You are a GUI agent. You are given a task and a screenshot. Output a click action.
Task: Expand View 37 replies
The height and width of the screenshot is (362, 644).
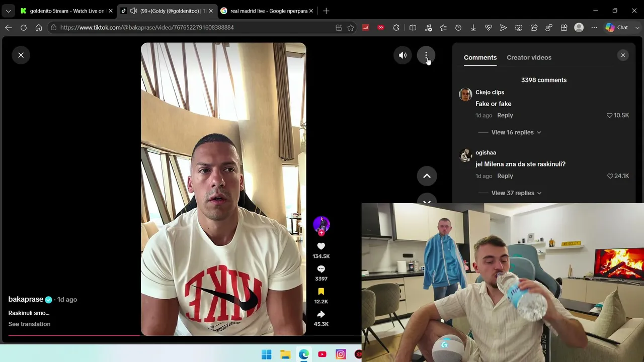click(x=517, y=193)
